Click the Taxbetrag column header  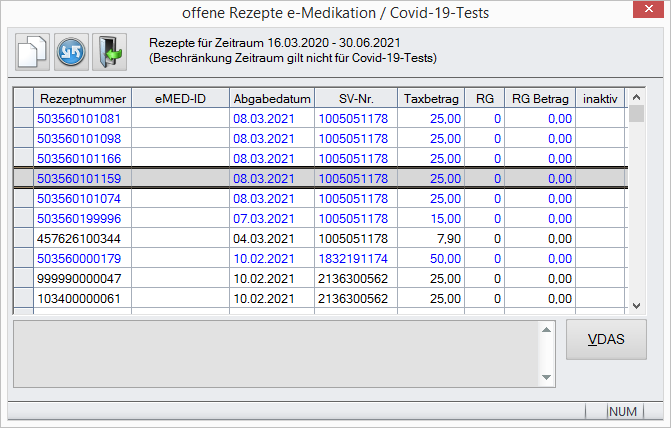[431, 98]
